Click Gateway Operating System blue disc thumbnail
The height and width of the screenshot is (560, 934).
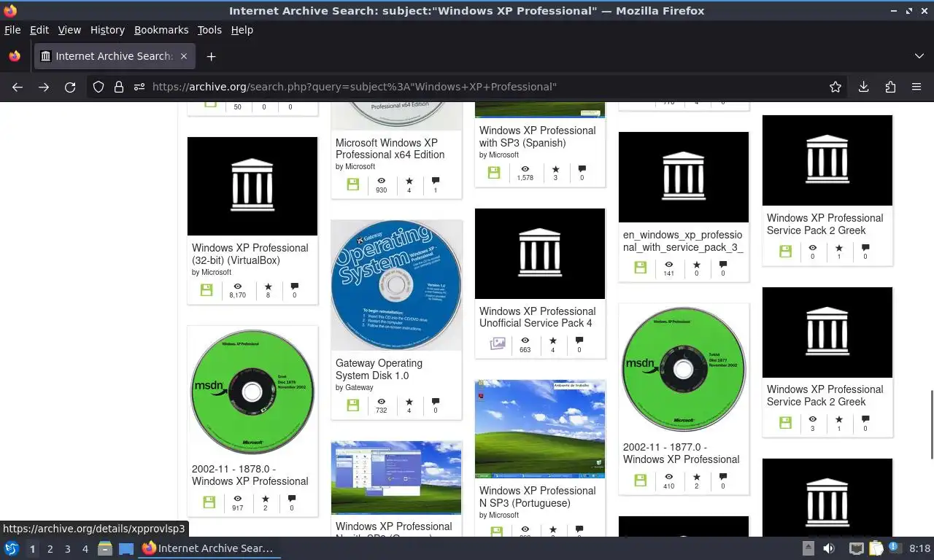pos(396,285)
